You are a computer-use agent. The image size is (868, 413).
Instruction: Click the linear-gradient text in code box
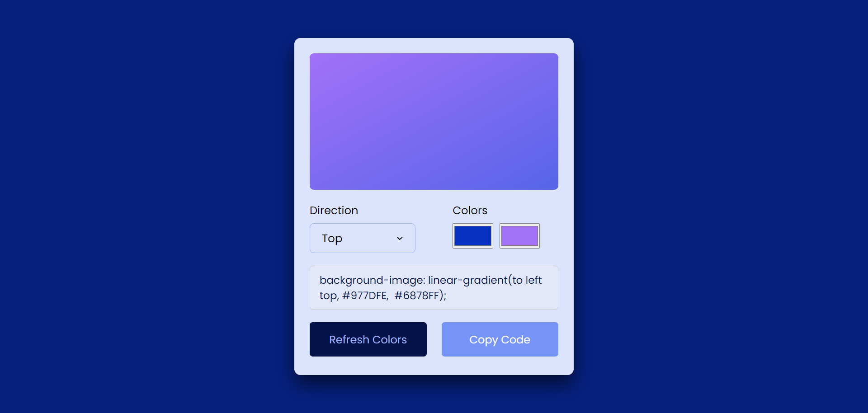[468, 280]
